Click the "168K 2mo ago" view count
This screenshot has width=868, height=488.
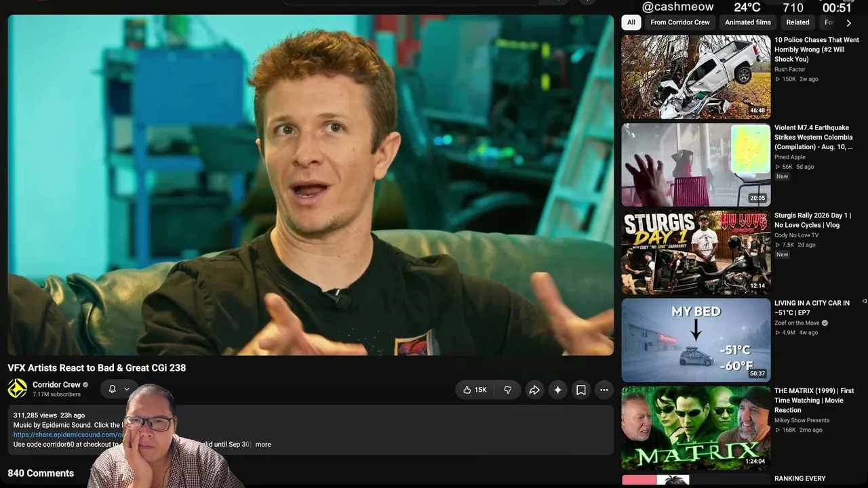799,430
